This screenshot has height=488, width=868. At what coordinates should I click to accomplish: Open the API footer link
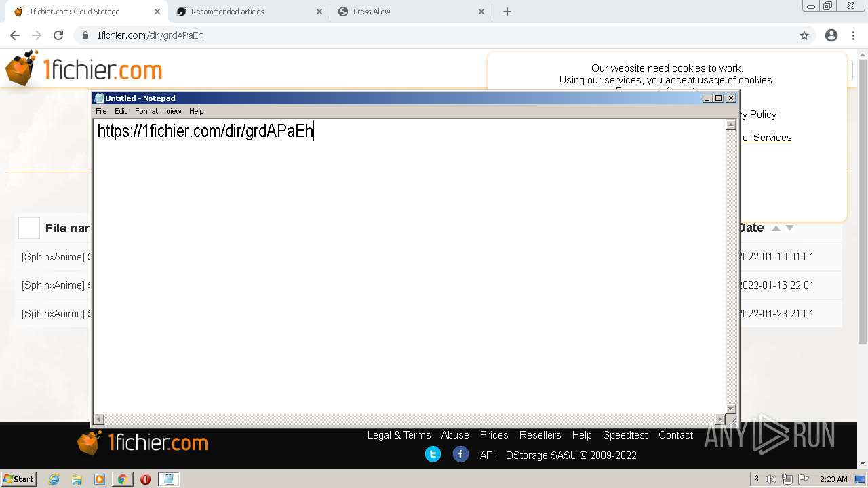pos(488,455)
